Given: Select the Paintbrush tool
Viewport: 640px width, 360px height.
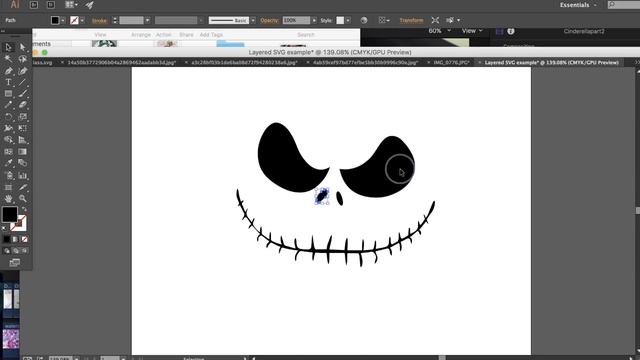Looking at the screenshot, I should click(23, 93).
